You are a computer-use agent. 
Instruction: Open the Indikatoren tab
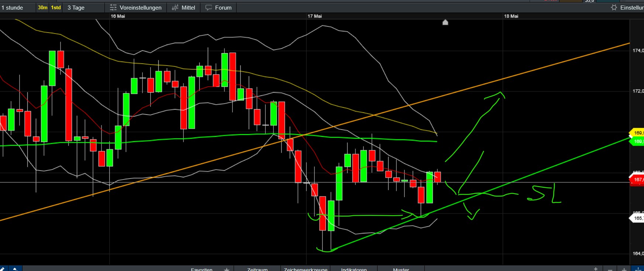click(354, 270)
